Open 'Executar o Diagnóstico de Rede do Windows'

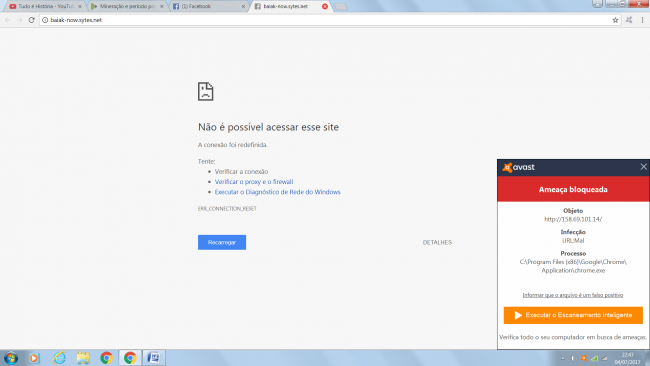point(277,192)
